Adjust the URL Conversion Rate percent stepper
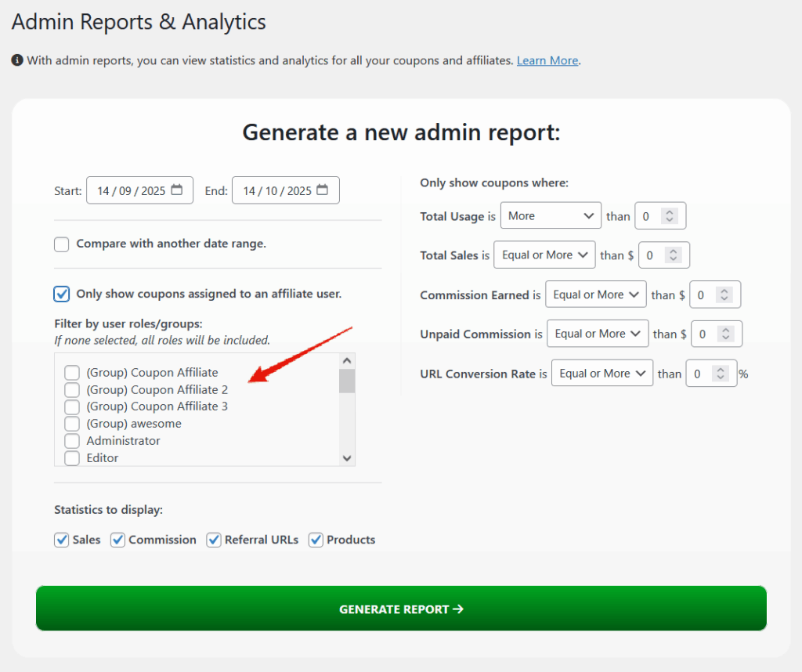Viewport: 802px width, 672px height. [x=720, y=374]
